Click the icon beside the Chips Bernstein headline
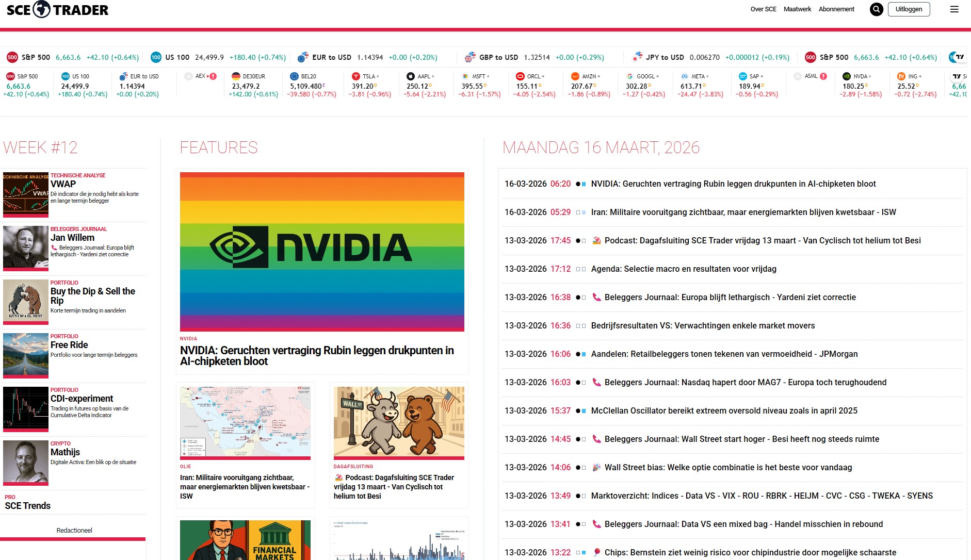The height and width of the screenshot is (560, 971). [596, 552]
